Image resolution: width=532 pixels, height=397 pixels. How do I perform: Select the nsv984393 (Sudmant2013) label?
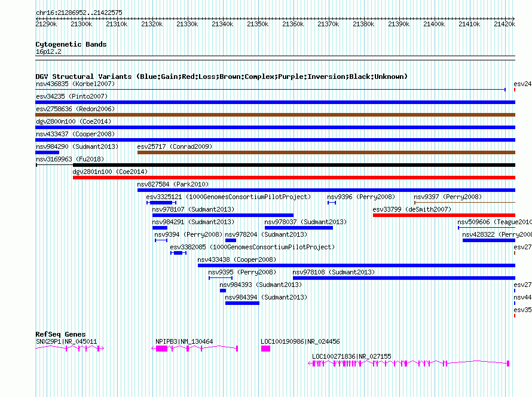tap(261, 285)
